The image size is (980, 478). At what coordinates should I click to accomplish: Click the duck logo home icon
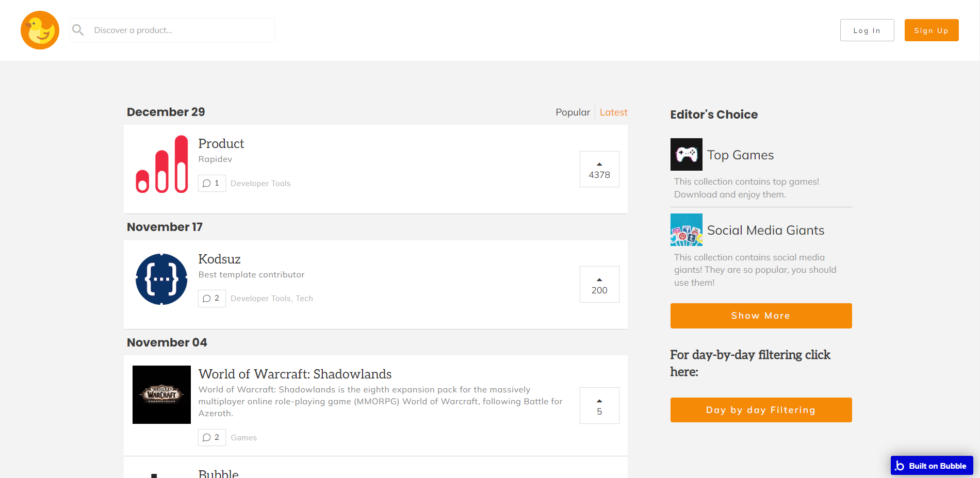click(x=40, y=30)
